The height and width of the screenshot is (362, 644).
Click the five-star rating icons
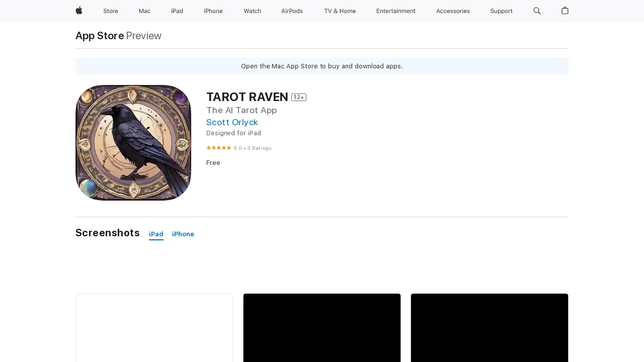[x=219, y=148]
